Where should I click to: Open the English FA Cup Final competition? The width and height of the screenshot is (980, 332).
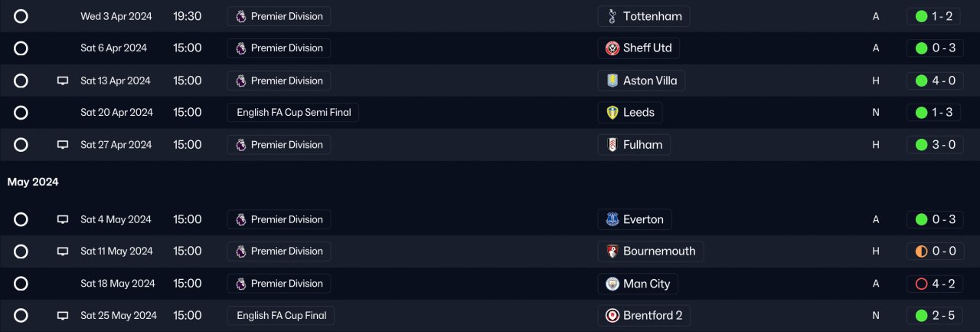(x=281, y=315)
